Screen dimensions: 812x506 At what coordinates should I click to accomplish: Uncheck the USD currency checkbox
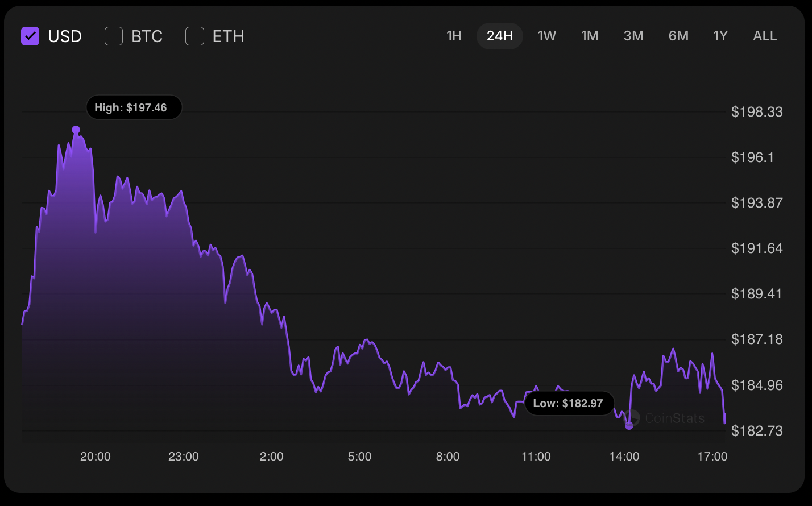(30, 36)
